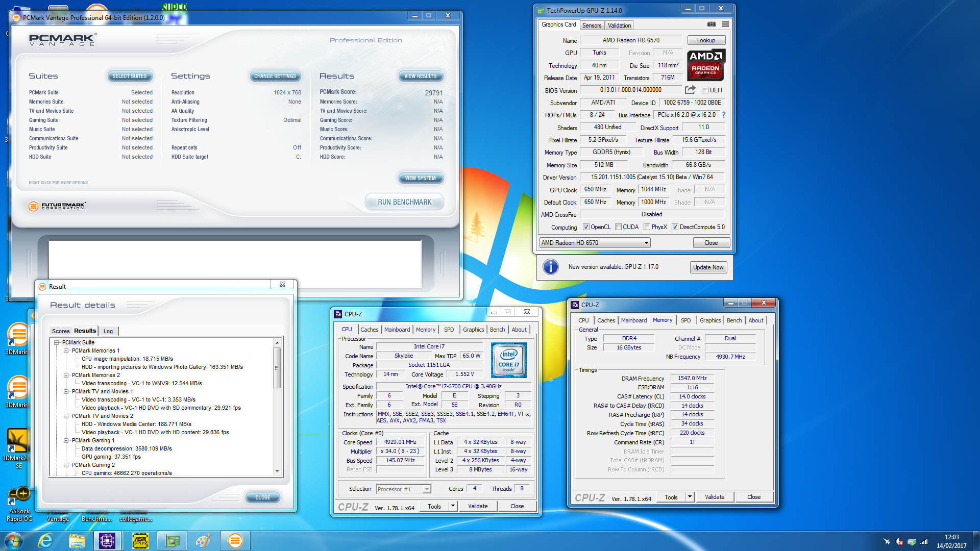Toggle the CUDA checkbox
This screenshot has width=980, height=551.
point(618,227)
